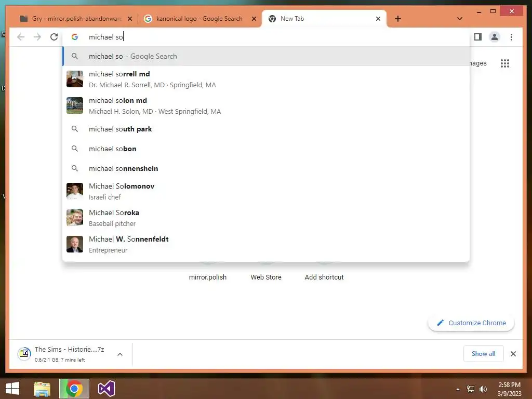This screenshot has width=532, height=399.
Task: Select michael sorrell md suggestion
Action: pyautogui.click(x=267, y=79)
